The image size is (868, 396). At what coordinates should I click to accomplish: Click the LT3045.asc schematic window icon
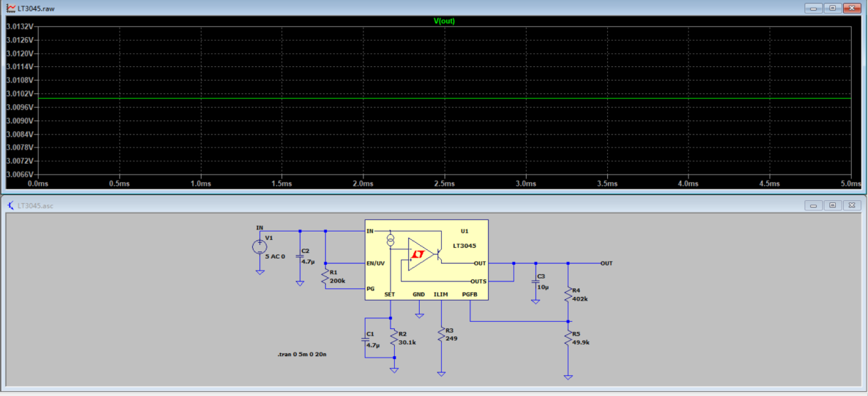(x=10, y=206)
